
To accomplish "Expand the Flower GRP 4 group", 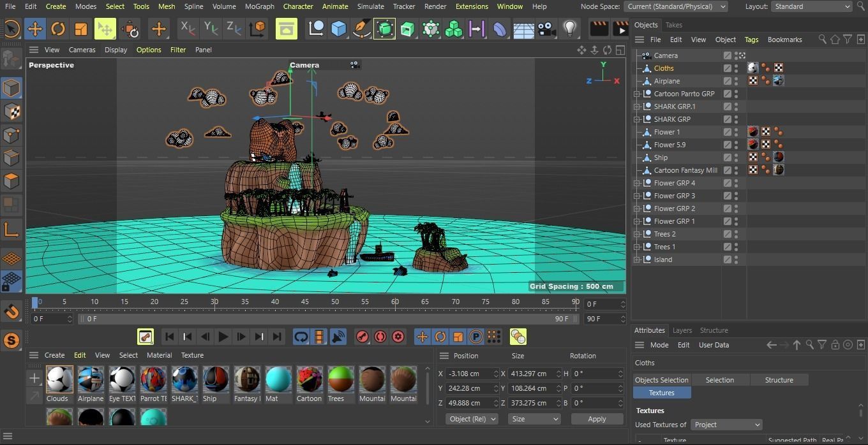I will pyautogui.click(x=636, y=183).
